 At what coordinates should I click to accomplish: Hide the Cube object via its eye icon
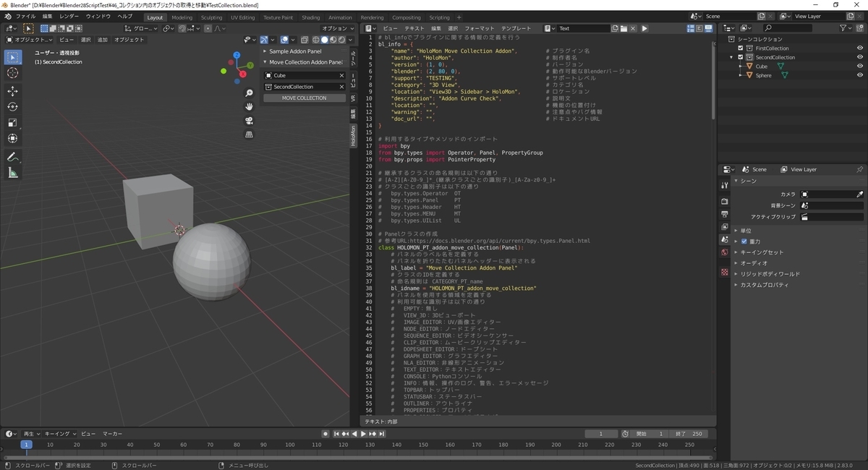pyautogui.click(x=859, y=66)
